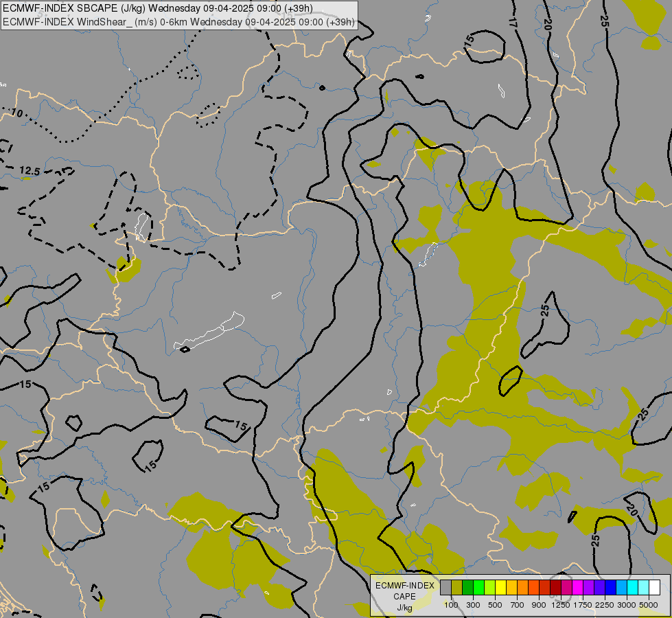Click the gray swatch in the CAPE legend
The width and height of the screenshot is (672, 618).
click(446, 588)
